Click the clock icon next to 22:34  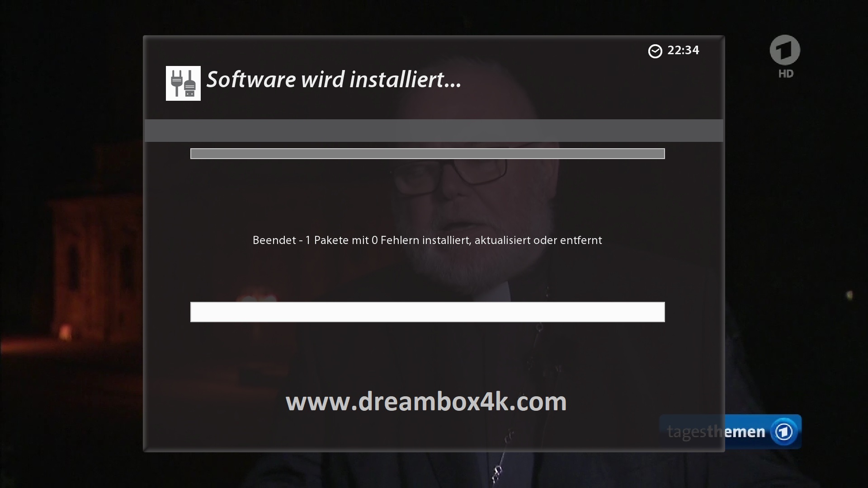655,51
